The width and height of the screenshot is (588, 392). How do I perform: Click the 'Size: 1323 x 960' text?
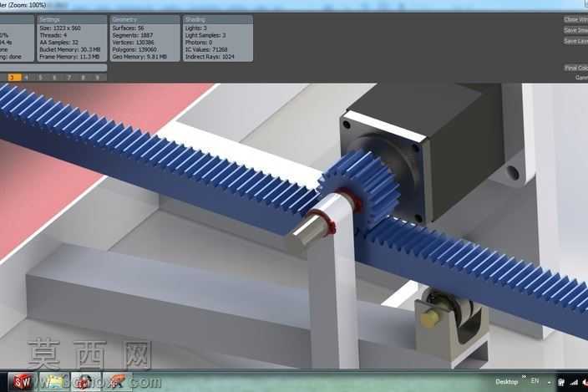point(60,28)
